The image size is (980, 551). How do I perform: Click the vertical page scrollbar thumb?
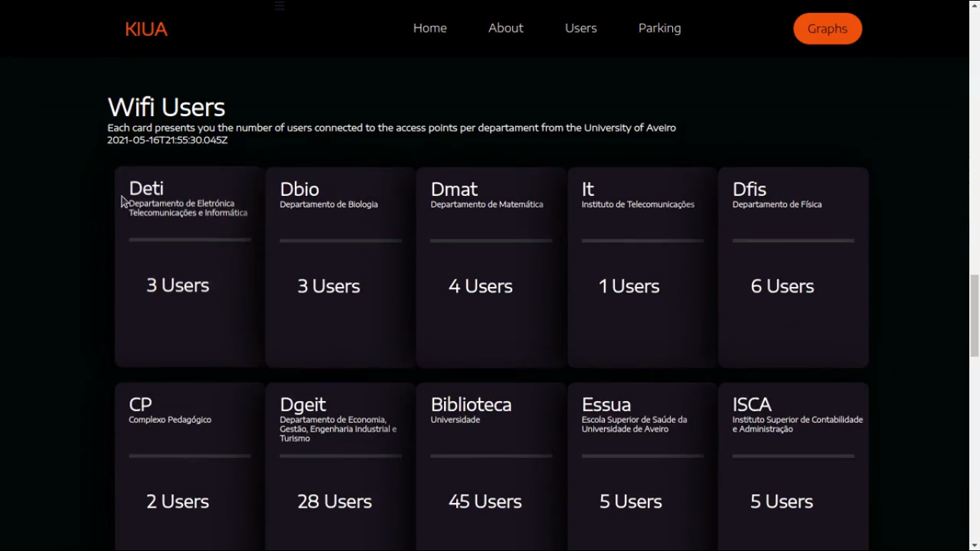(974, 316)
